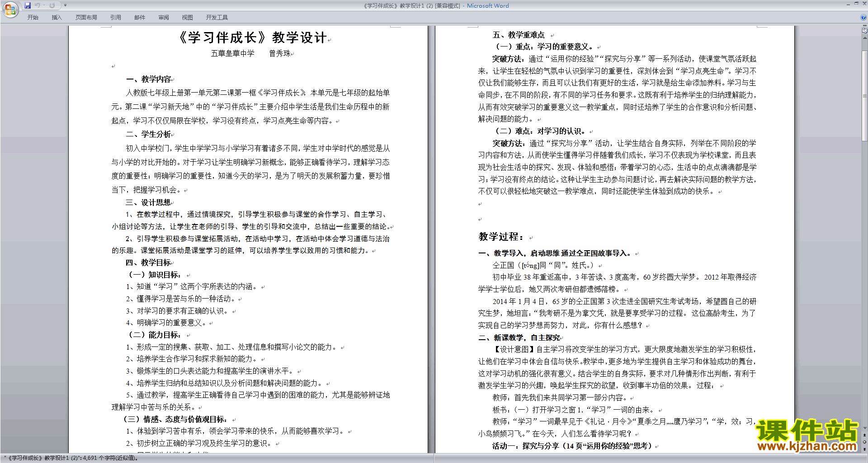Click the Previous Page double-arrow button

pyautogui.click(x=865, y=435)
